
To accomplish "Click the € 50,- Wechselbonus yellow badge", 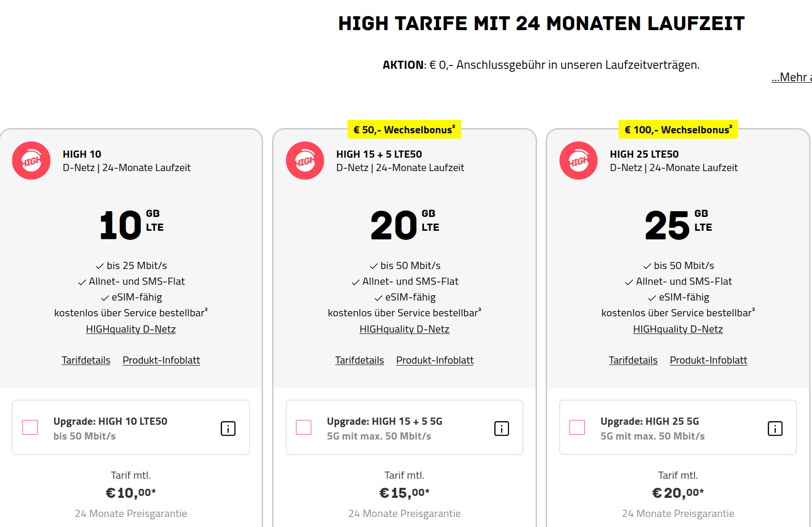I will point(404,129).
